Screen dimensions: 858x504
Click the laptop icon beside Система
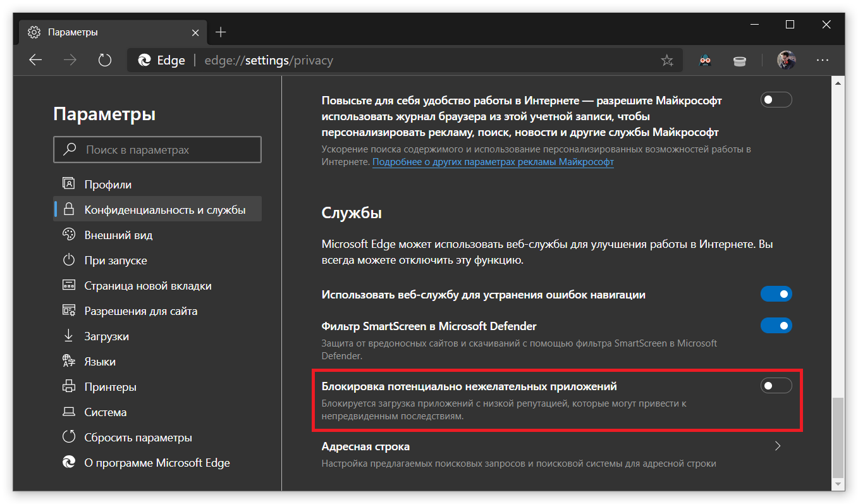(69, 412)
